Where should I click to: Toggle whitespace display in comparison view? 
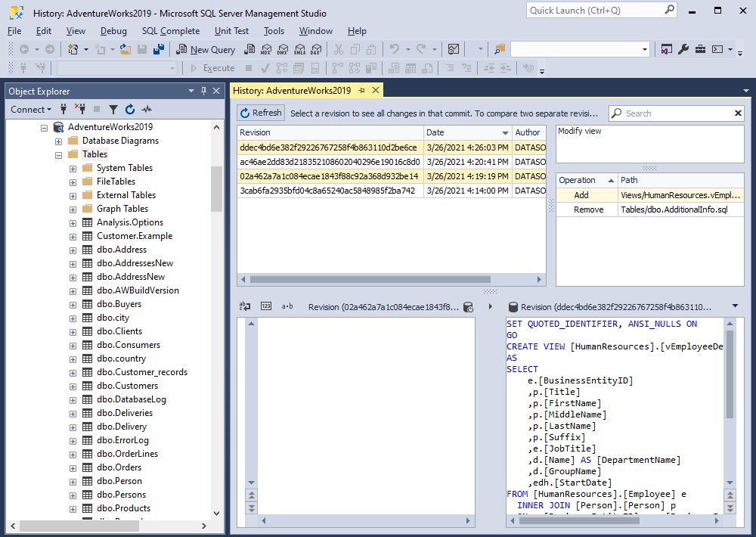click(287, 306)
